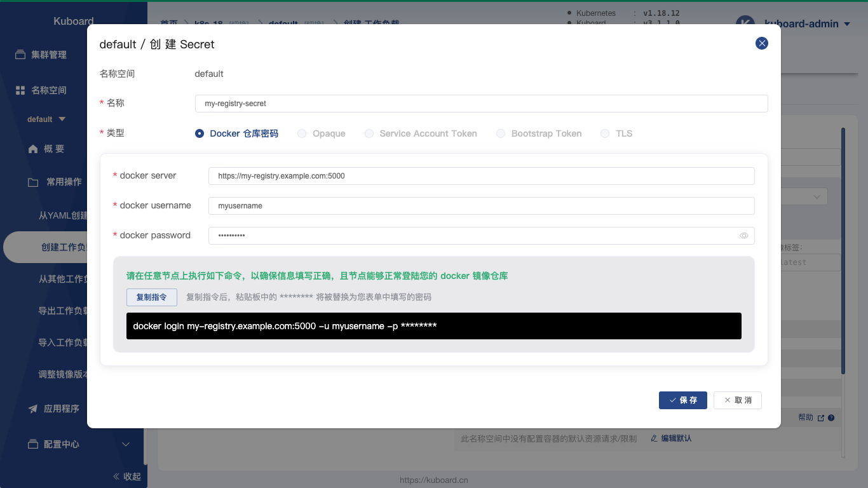The width and height of the screenshot is (868, 488).
Task: Click the 复制指令 copy command button
Action: tap(152, 297)
